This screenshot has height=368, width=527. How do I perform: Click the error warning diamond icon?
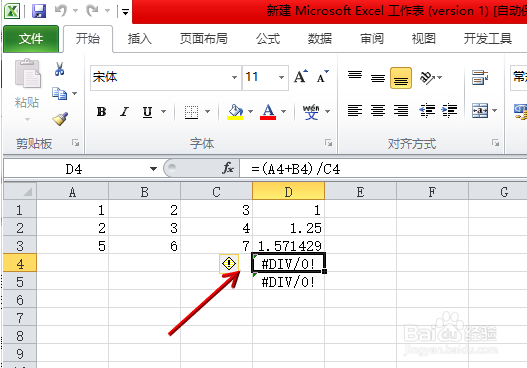click(x=229, y=263)
